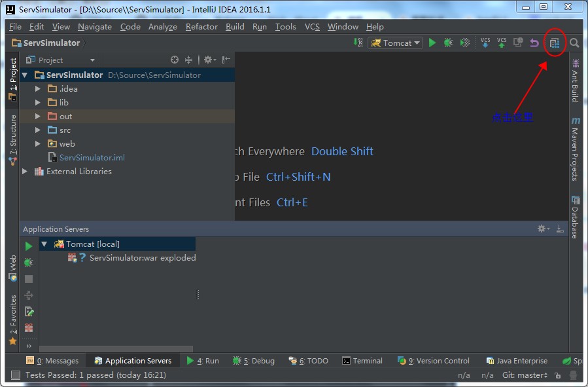Click the grey Stop square in Application Servers

(x=29, y=279)
